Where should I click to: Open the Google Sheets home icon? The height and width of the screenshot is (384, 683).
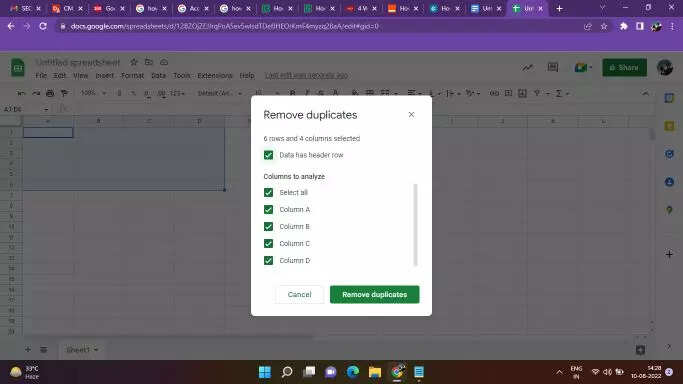tap(18, 68)
